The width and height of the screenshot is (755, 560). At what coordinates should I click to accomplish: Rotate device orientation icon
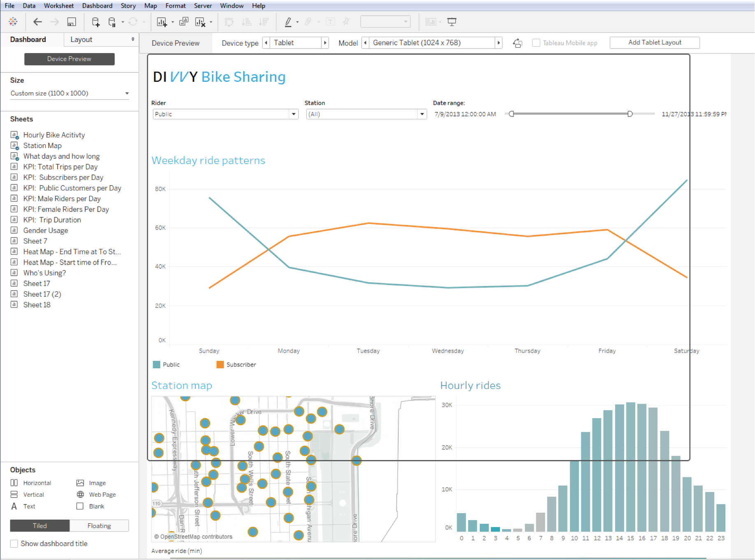pos(518,43)
